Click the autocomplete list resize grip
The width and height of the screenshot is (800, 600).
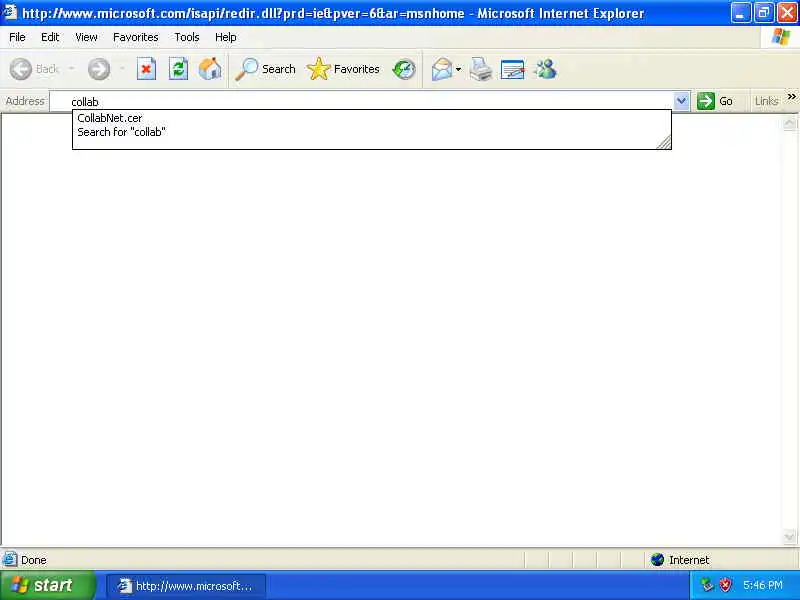tap(664, 142)
